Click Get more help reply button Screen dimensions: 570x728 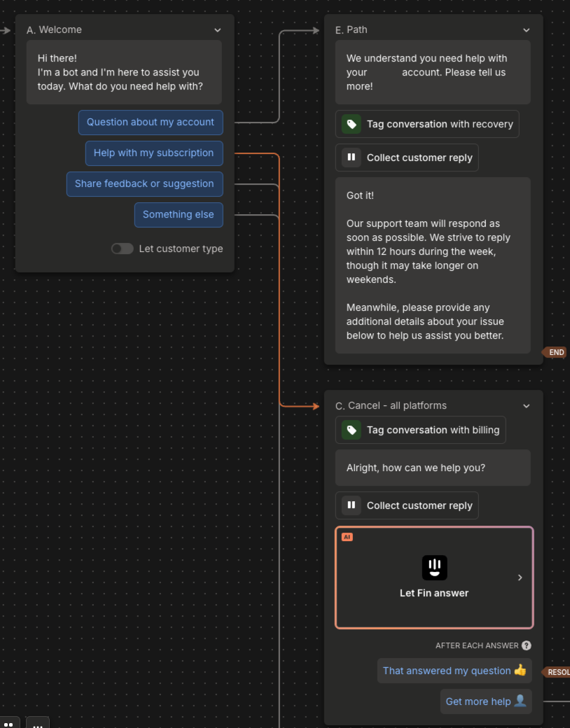[486, 701]
